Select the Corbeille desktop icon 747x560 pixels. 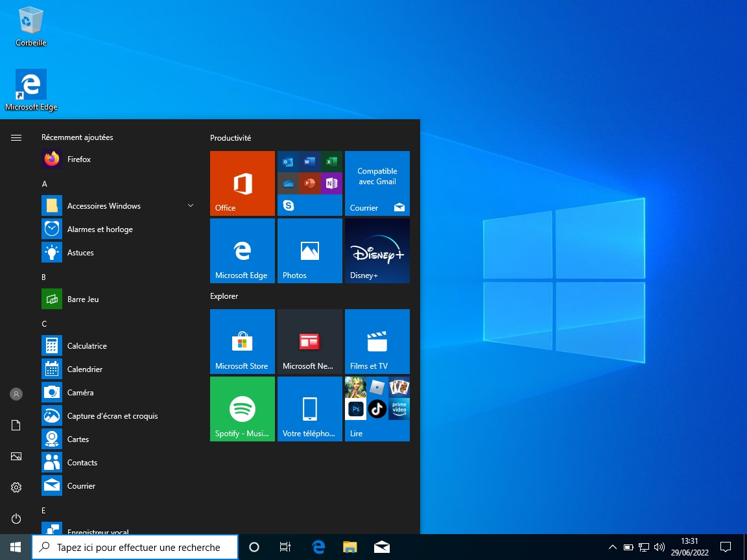[31, 26]
